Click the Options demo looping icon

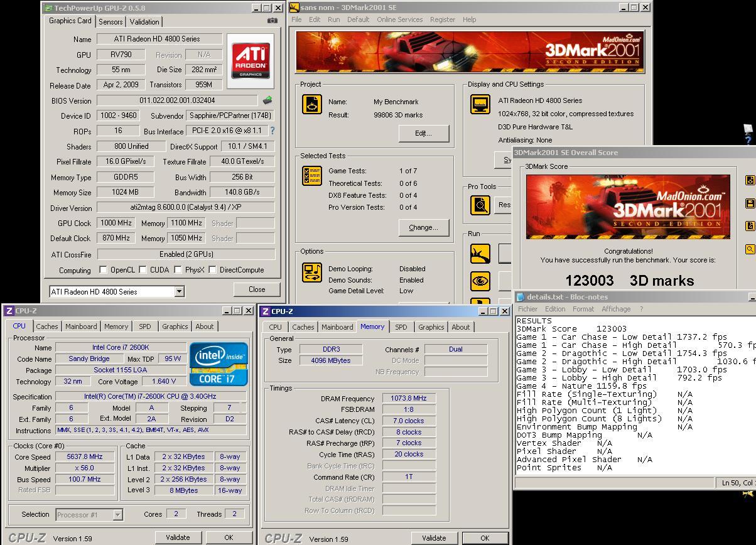(312, 272)
